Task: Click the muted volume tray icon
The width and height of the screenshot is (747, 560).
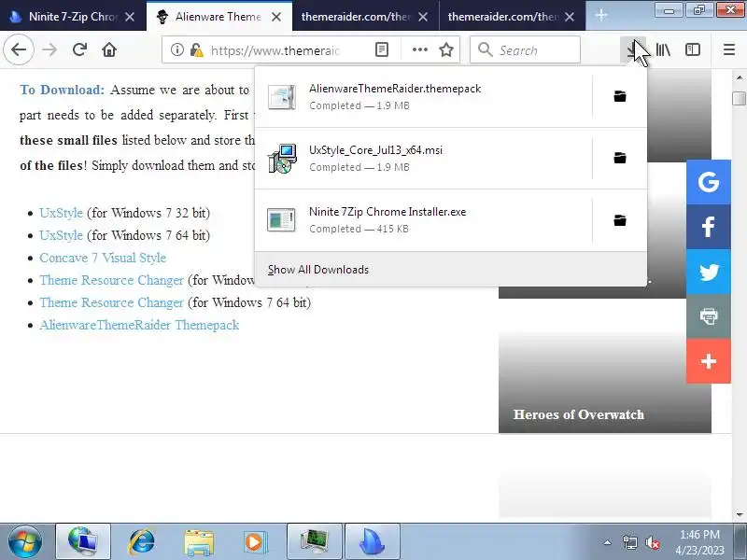Action: 652,542
